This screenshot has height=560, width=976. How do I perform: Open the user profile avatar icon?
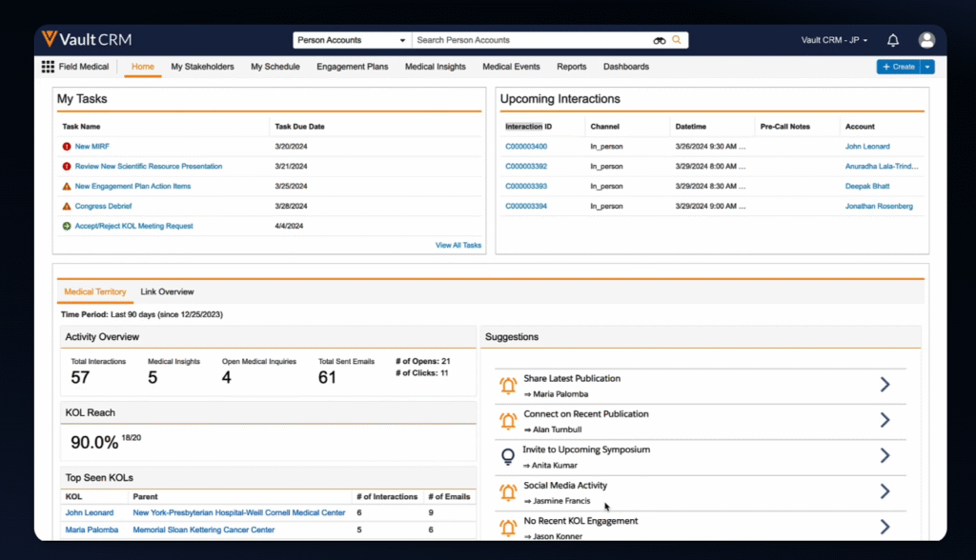coord(925,39)
